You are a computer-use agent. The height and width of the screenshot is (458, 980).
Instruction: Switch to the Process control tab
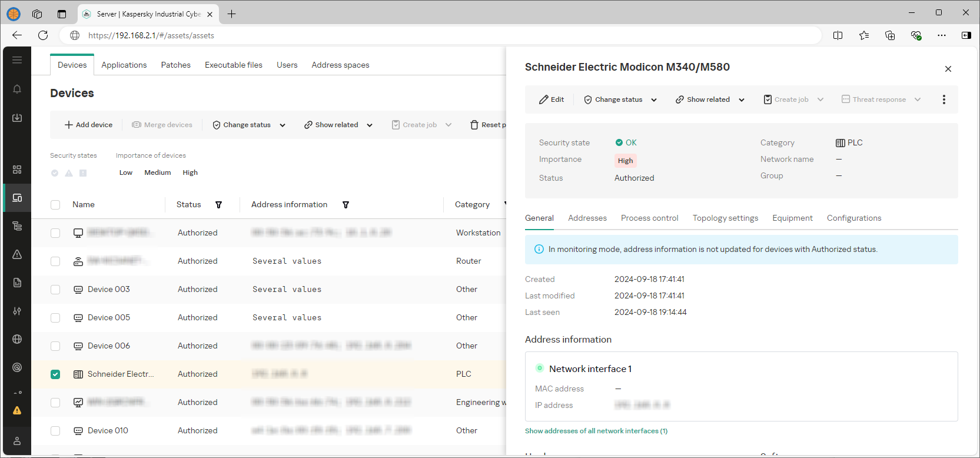pos(649,218)
